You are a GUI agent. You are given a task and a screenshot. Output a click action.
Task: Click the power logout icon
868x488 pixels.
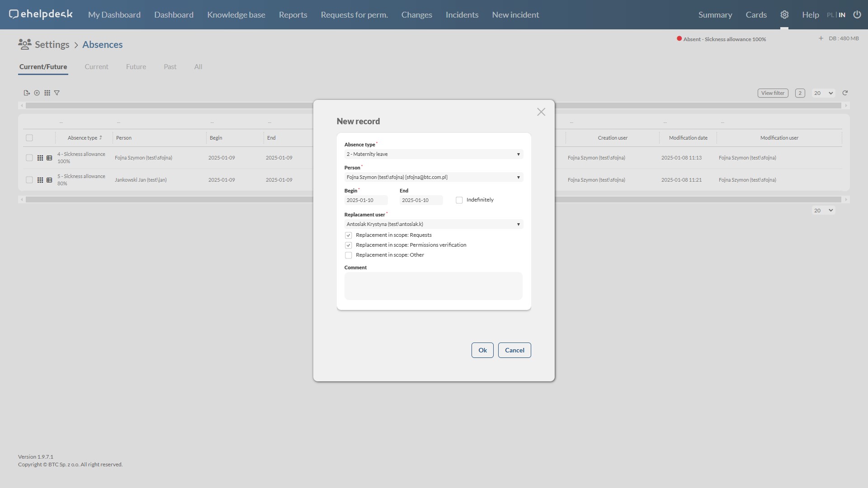(857, 15)
